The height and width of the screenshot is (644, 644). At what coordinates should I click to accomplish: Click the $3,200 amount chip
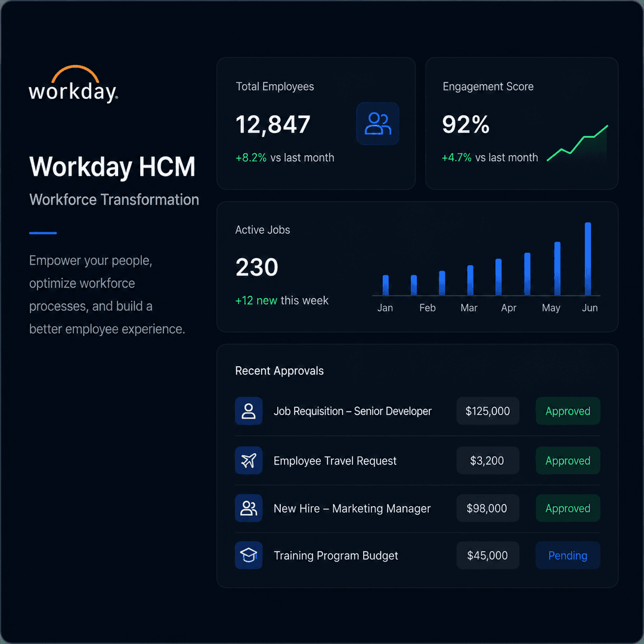tap(488, 460)
